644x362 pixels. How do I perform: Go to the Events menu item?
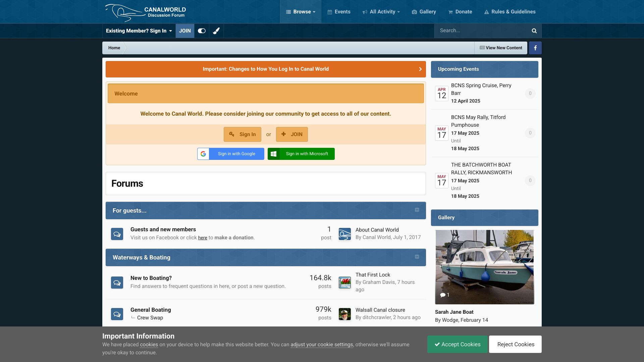click(x=339, y=12)
